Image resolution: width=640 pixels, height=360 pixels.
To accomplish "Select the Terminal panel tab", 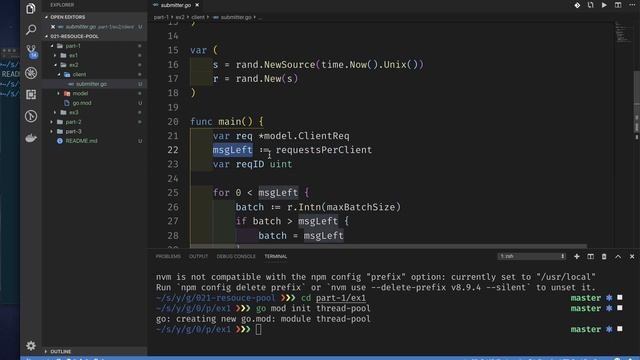I will (276, 256).
